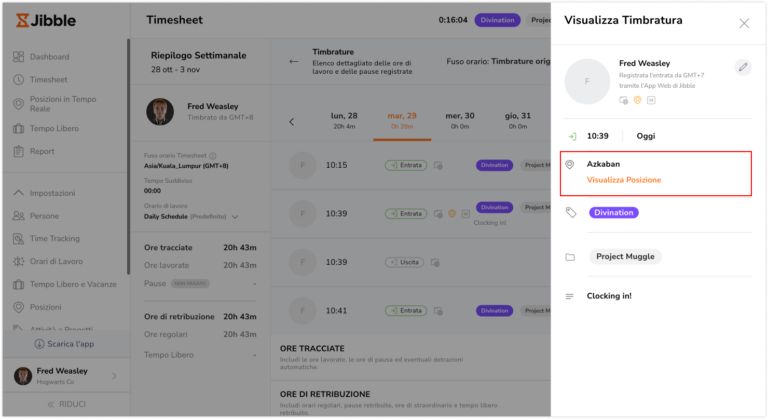The width and height of the screenshot is (768, 419).
Task: Click the Visualizza Posizione link
Action: tap(624, 180)
